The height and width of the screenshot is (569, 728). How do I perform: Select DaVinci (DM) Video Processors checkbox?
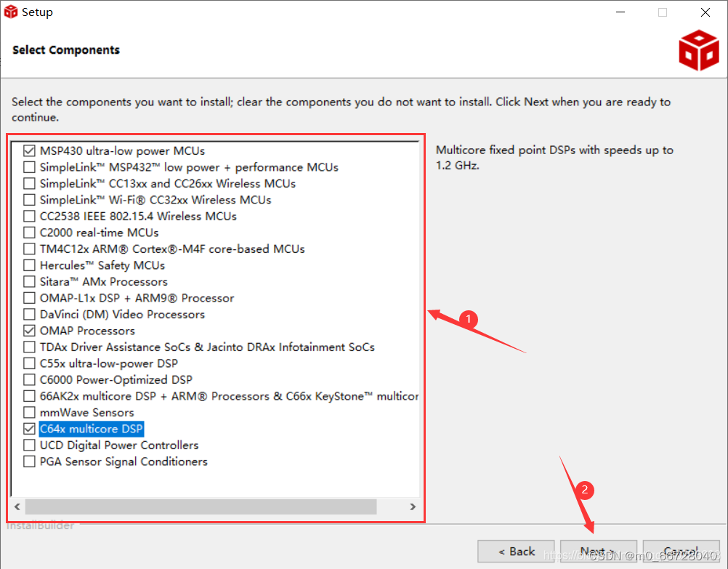29,315
